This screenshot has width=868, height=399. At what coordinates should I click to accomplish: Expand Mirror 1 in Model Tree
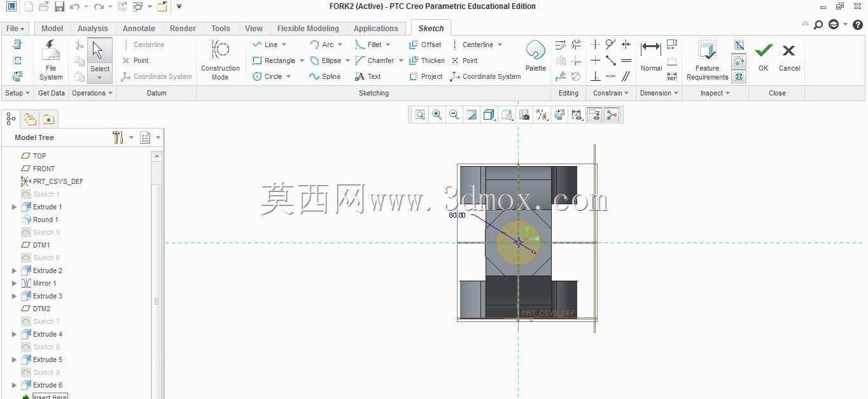point(14,283)
